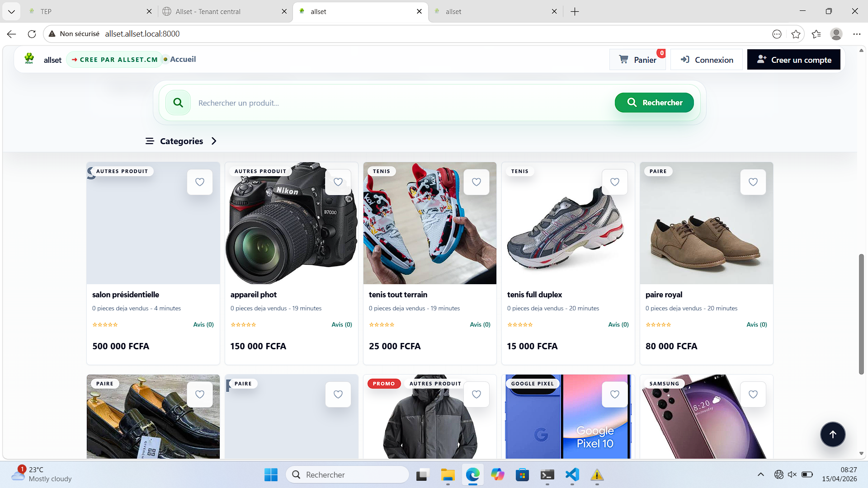Click the Windows Start button
The width and height of the screenshot is (868, 488).
(271, 475)
